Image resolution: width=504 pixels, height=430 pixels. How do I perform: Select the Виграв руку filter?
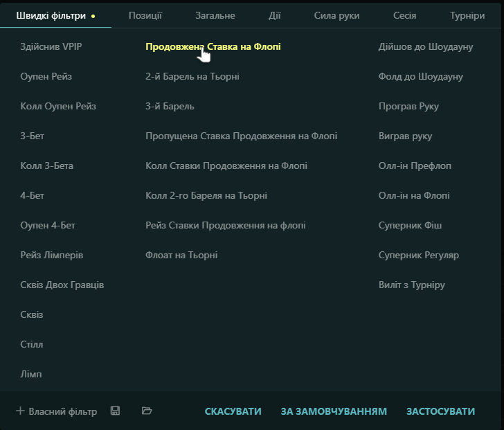click(405, 136)
